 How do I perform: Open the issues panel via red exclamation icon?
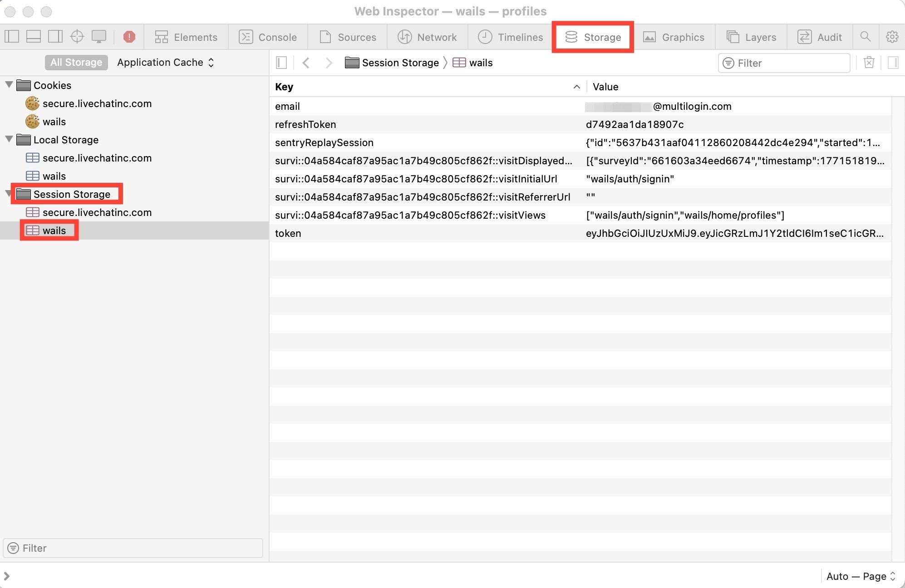click(129, 37)
